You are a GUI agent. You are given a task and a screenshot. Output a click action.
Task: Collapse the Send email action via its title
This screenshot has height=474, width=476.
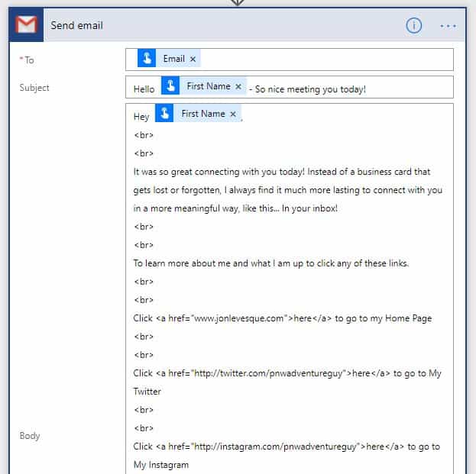coord(76,25)
